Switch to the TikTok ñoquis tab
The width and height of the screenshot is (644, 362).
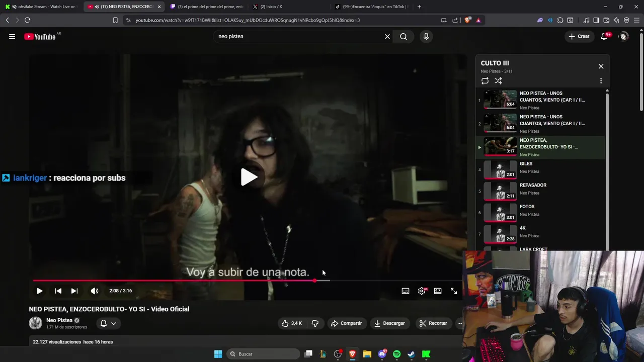point(371,7)
